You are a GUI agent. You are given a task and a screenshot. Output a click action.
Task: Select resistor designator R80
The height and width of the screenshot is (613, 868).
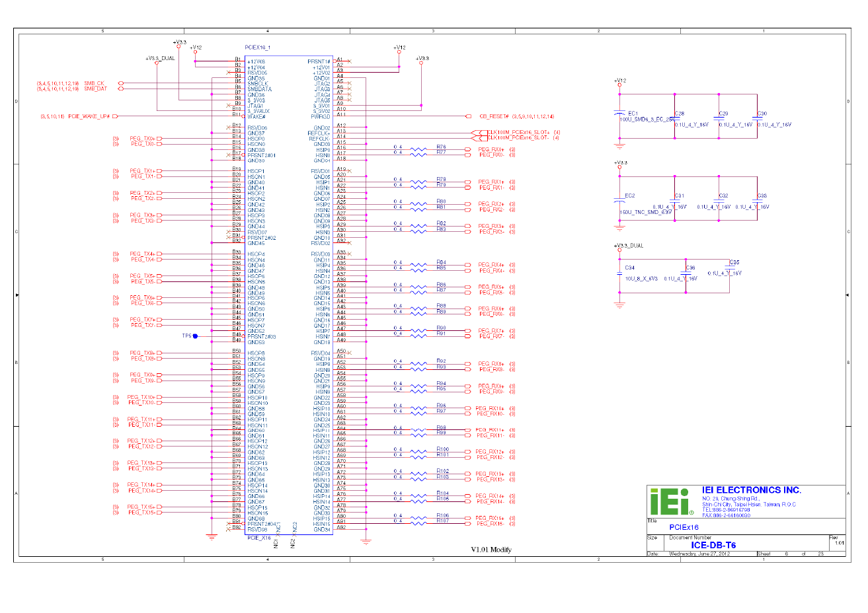point(441,202)
